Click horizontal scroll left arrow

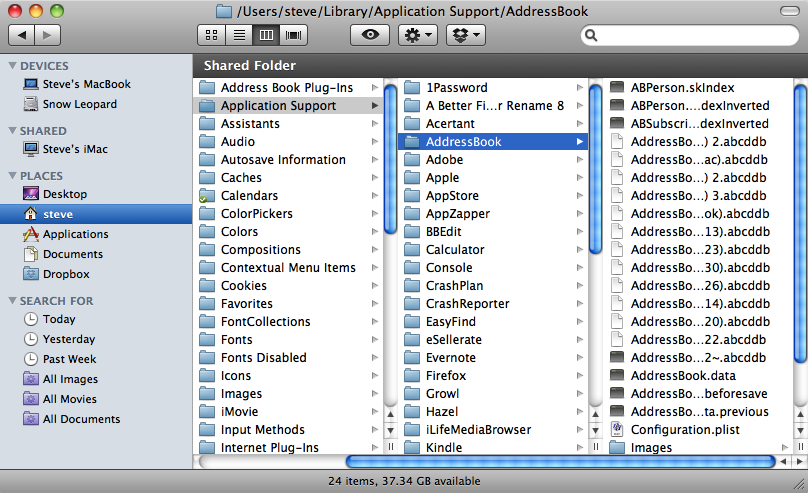[784, 462]
